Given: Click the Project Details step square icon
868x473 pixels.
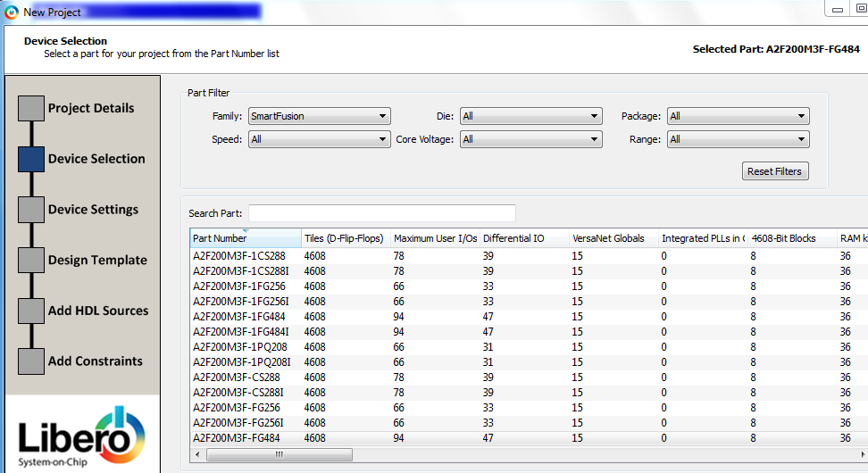Looking at the screenshot, I should pos(31,108).
